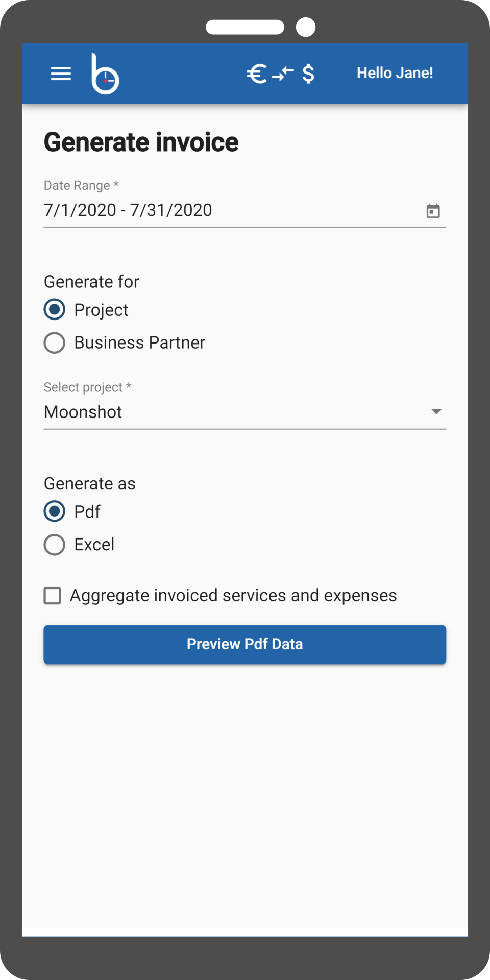The height and width of the screenshot is (980, 490).
Task: Click the date range 7/1/2020 - 7/31/2020 field
Action: [245, 210]
